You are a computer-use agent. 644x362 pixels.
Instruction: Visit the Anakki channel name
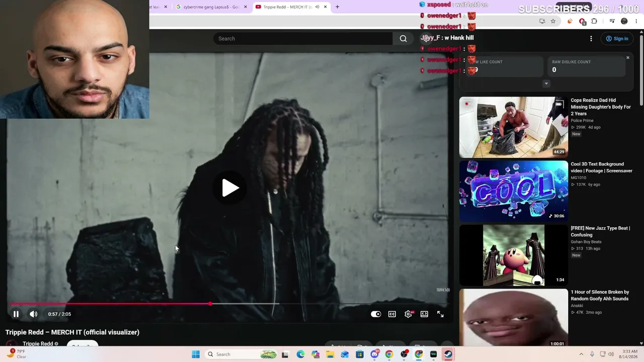[x=577, y=306]
